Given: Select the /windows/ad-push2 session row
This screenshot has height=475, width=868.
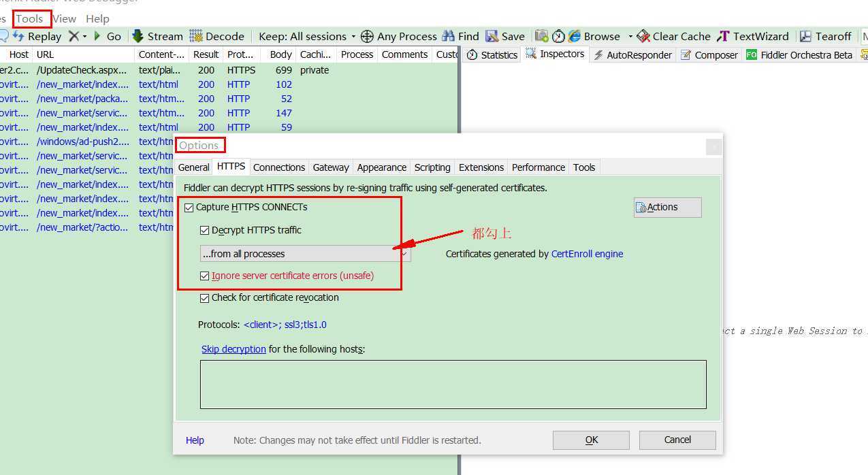Looking at the screenshot, I should tap(86, 142).
